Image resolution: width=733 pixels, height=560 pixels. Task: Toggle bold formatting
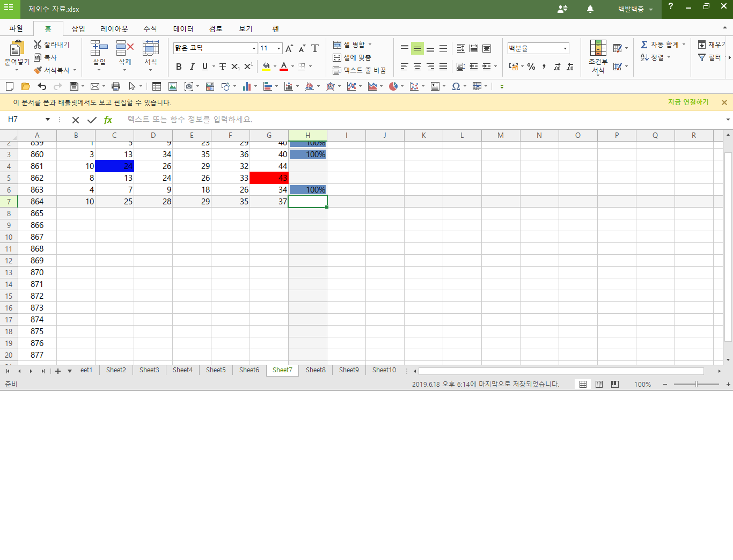click(x=179, y=67)
